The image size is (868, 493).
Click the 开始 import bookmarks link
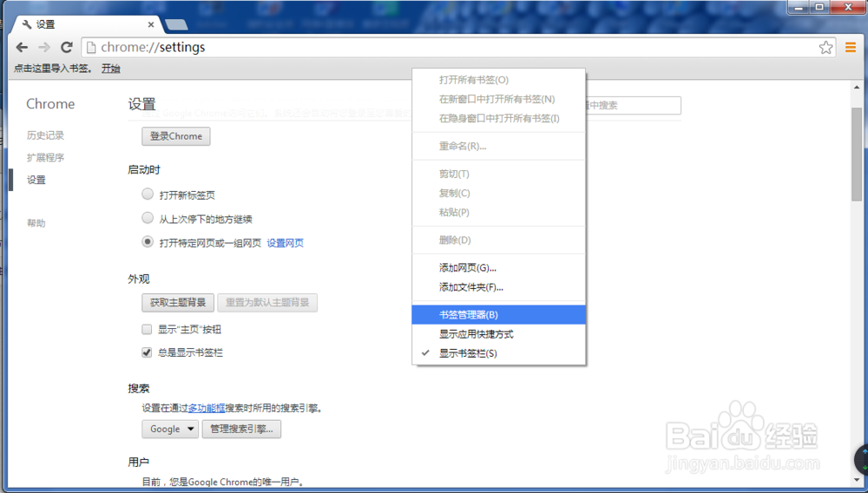(111, 69)
